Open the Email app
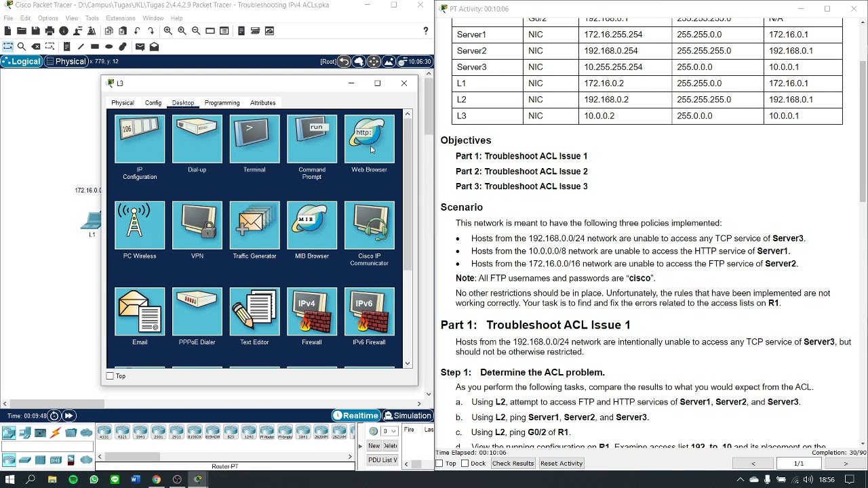The height and width of the screenshot is (488, 868). click(x=140, y=312)
